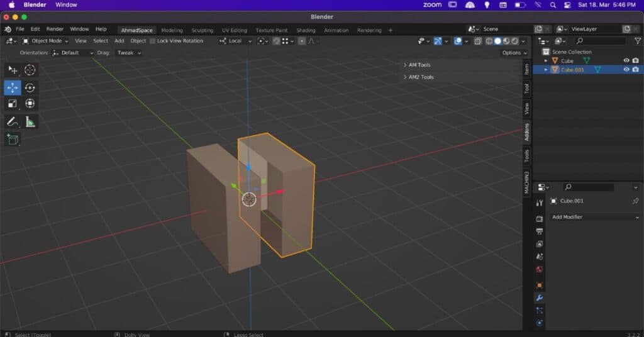Choose the Annotate pencil tool
Viewport: 644px width, 337px height.
pyautogui.click(x=13, y=122)
